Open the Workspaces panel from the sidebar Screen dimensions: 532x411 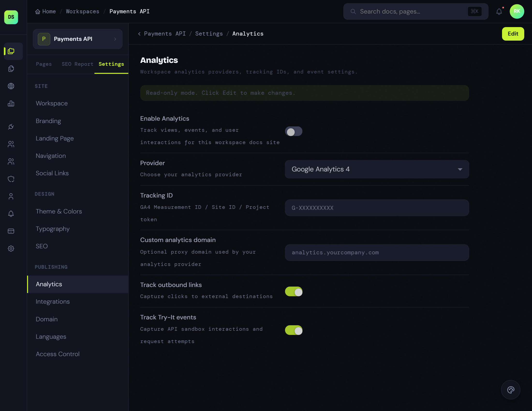11,51
